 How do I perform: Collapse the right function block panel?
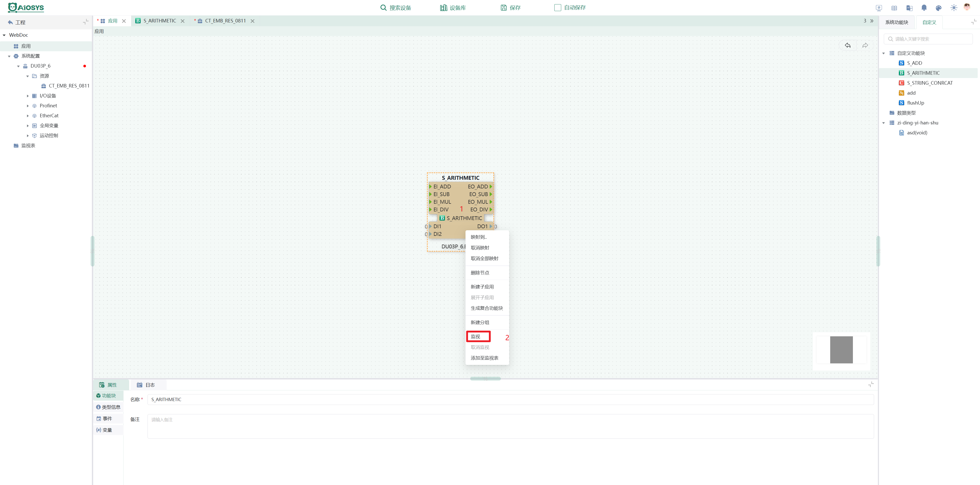click(974, 22)
